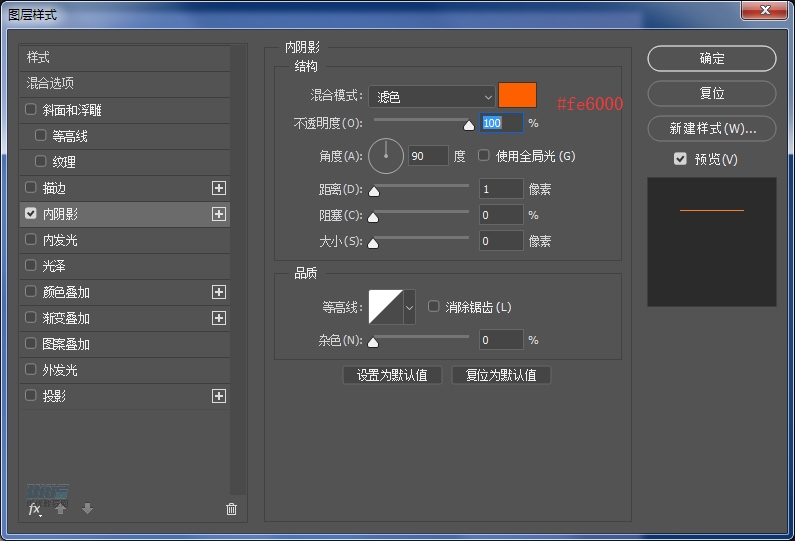Select the 外发光 style entry

click(x=60, y=370)
